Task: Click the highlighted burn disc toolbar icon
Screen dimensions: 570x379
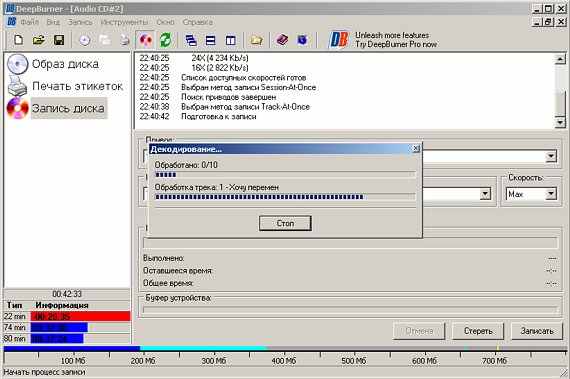Action: pyautogui.click(x=146, y=40)
